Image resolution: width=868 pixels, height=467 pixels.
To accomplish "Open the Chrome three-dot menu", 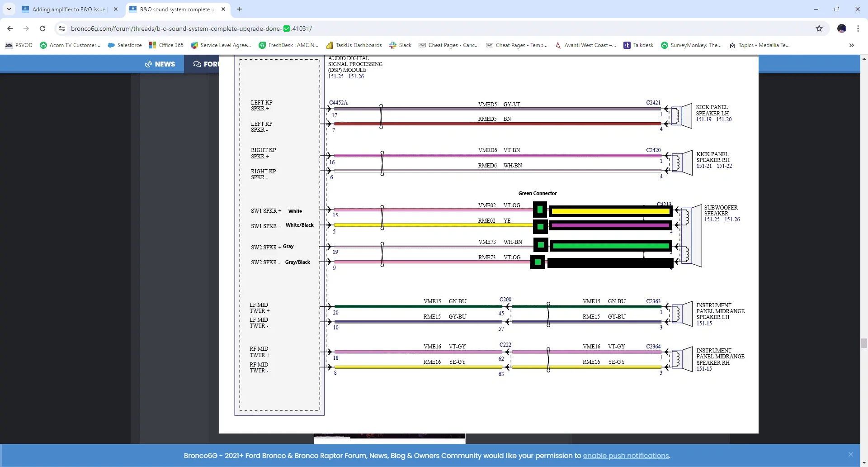I will (858, 29).
